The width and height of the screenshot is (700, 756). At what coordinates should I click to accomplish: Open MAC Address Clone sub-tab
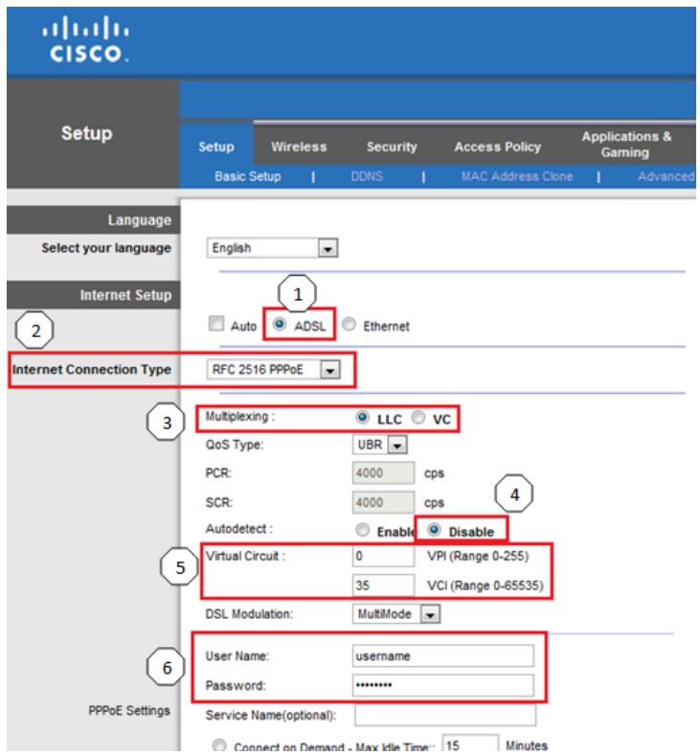pyautogui.click(x=517, y=176)
